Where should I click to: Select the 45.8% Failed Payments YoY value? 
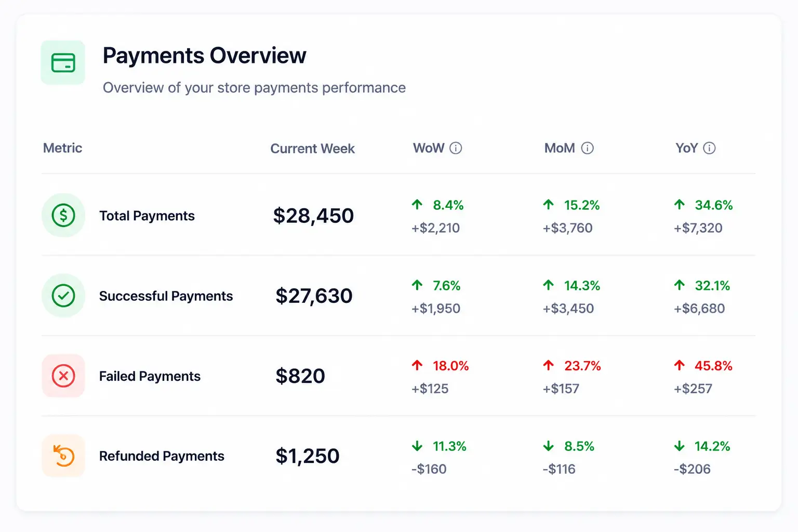tap(713, 366)
